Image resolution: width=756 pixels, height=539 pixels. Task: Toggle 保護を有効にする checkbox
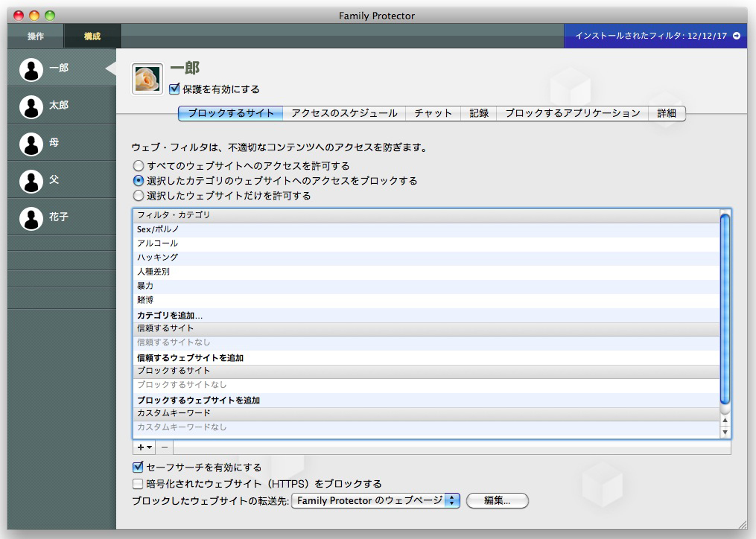(x=174, y=89)
